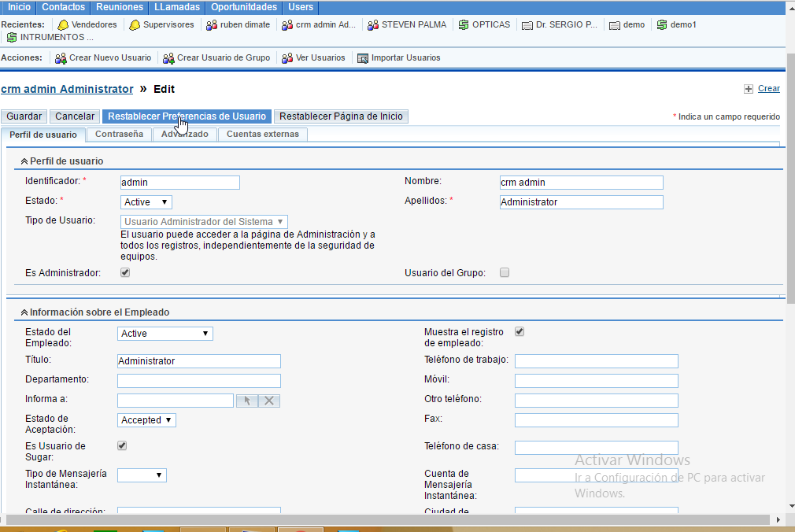Click into the Título input field

(x=198, y=361)
